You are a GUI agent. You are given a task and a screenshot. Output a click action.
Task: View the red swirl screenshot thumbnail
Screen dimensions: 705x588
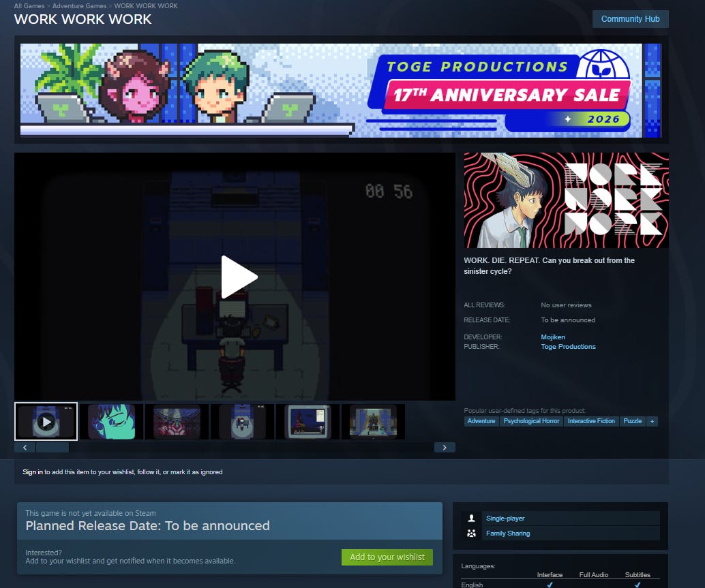click(177, 421)
